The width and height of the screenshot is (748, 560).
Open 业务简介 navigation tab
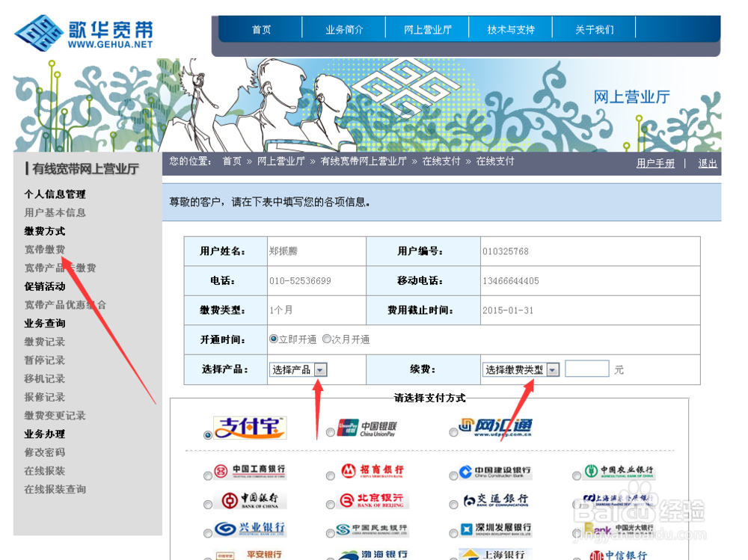344,30
